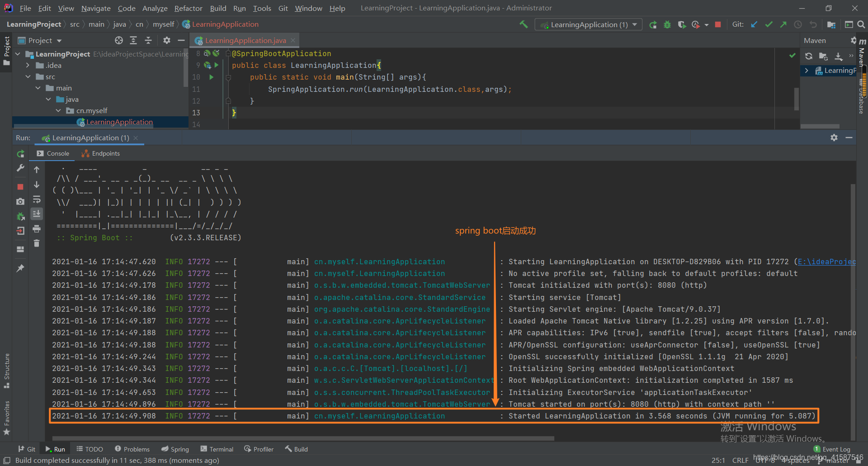This screenshot has height=466, width=868.
Task: Stop the running application with red square icon
Action: 717,24
